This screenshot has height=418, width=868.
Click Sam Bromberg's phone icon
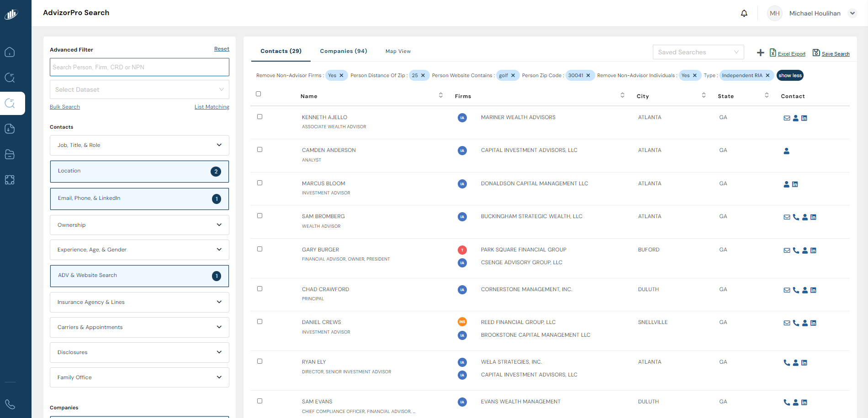pyautogui.click(x=796, y=217)
